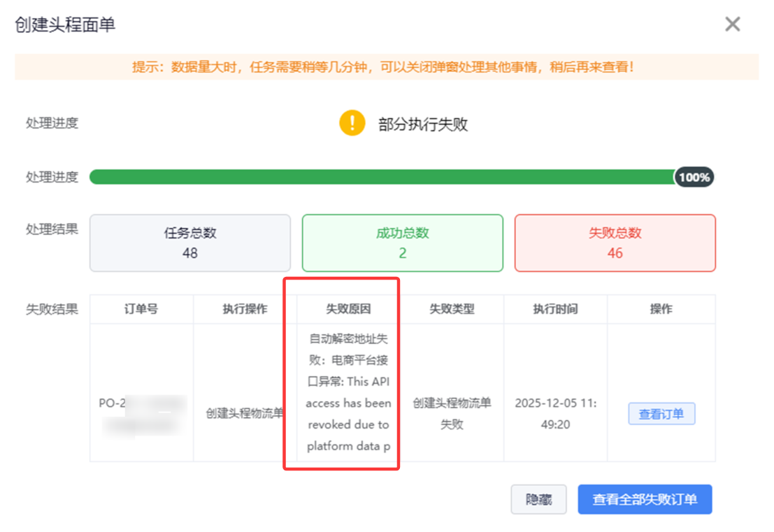Close the 创建头程面单 dialog
Image resolution: width=774 pixels, height=532 pixels.
click(732, 24)
